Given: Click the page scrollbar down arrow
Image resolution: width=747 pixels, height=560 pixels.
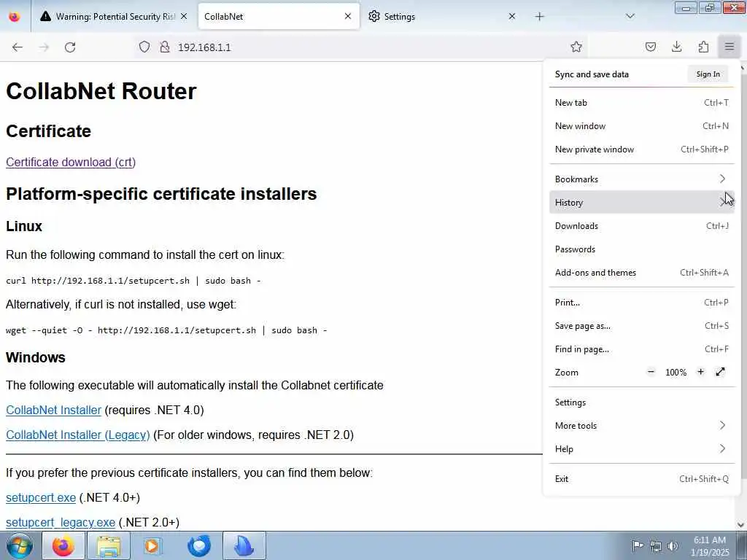Looking at the screenshot, I should pyautogui.click(x=741, y=525).
